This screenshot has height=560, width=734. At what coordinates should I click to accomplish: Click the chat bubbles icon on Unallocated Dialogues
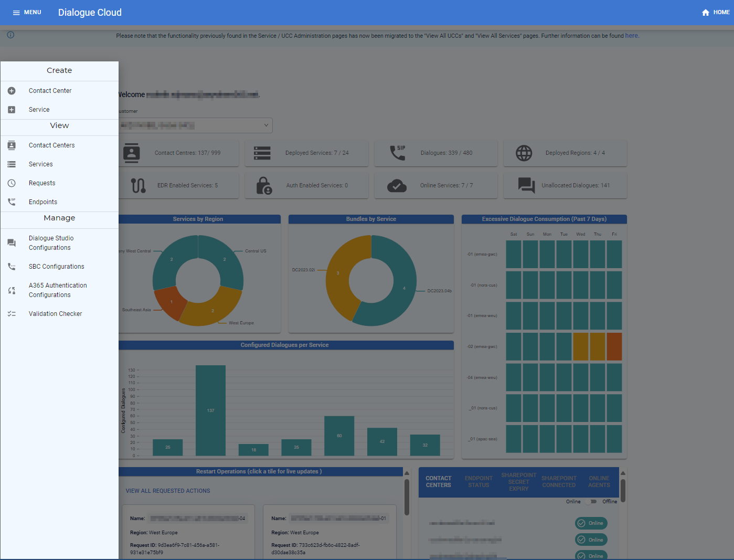click(526, 185)
